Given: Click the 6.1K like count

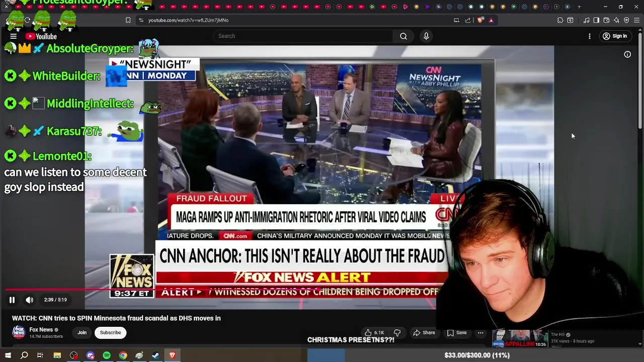Looking at the screenshot, I should pos(379,333).
